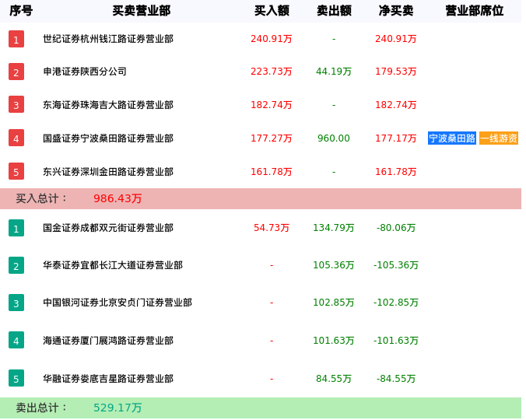526x420 pixels.
Task: Click sell amount 101.63万 for 海通证券
Action: pyautogui.click(x=334, y=341)
